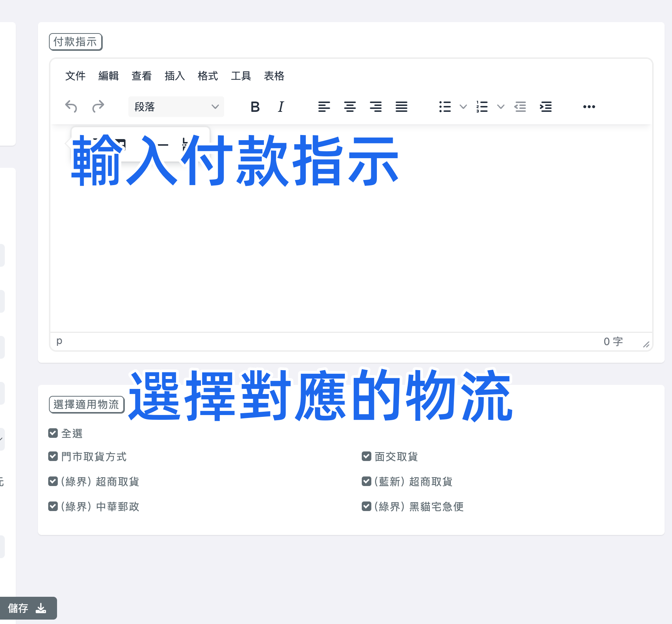The height and width of the screenshot is (624, 672).
Task: Open the 表格 menu
Action: (274, 76)
